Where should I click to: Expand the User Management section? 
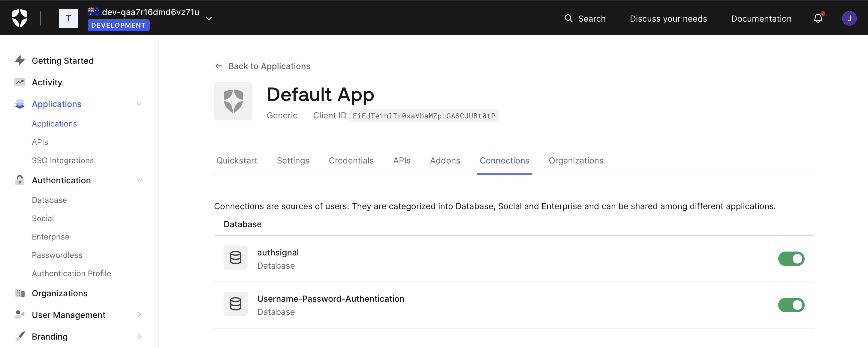[x=139, y=315]
